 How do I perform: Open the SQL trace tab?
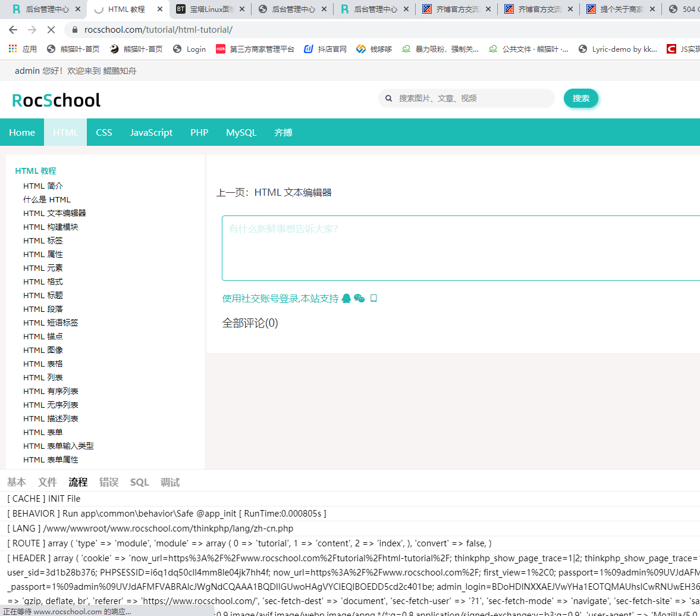[140, 482]
